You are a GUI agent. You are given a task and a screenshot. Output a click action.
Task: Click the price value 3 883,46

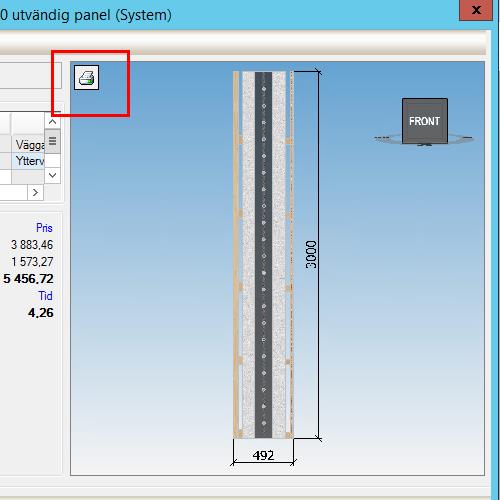click(x=32, y=245)
